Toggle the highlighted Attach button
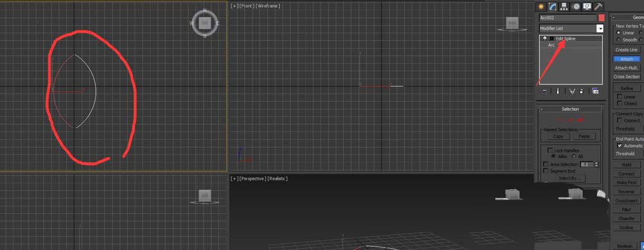Image resolution: width=644 pixels, height=250 pixels. [x=627, y=59]
